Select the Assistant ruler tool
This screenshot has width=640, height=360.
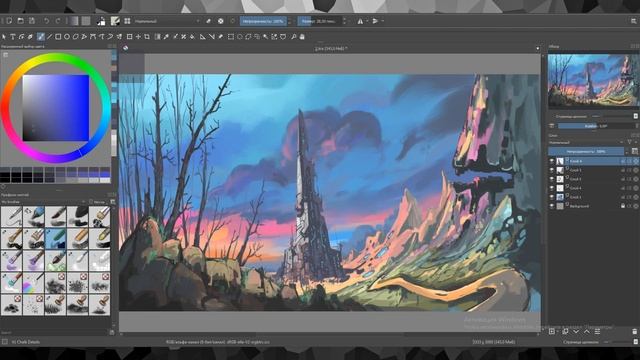(203, 37)
